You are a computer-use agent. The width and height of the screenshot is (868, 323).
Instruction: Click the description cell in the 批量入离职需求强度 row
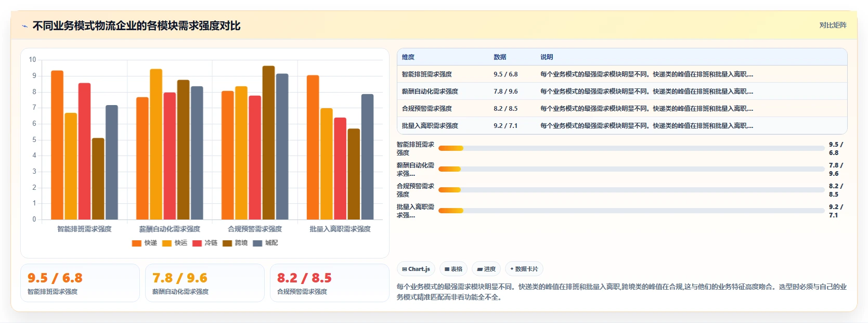646,126
